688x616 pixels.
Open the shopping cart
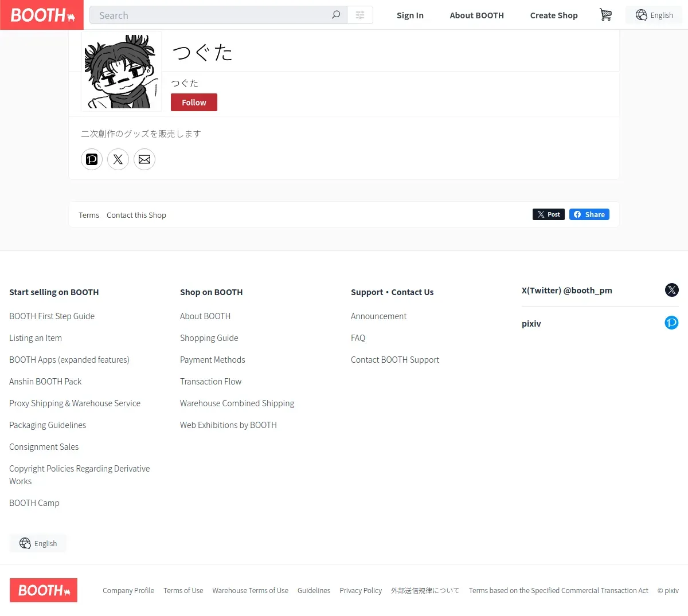[605, 15]
